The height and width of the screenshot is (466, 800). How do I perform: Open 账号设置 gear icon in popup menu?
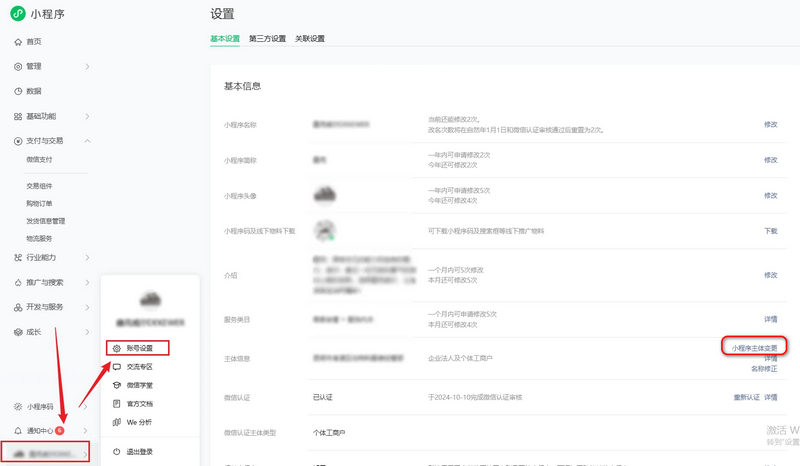(117, 348)
